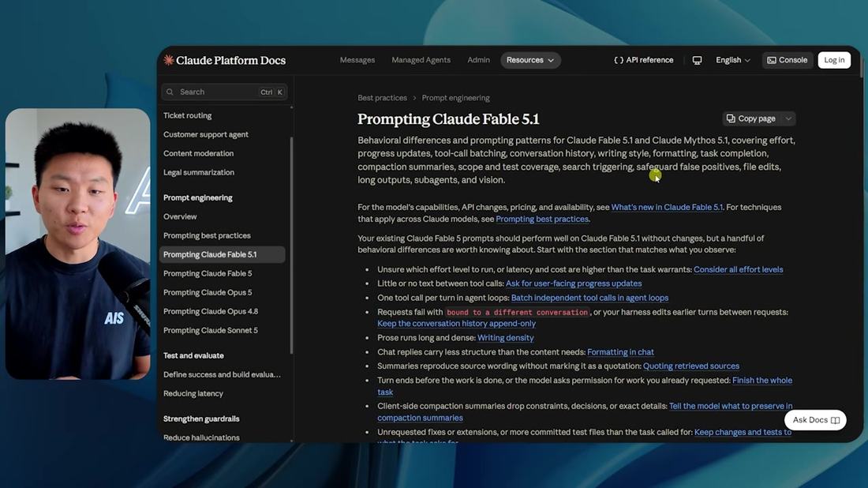Open the Finish the whole task link
Image resolution: width=868 pixels, height=488 pixels.
(761, 381)
